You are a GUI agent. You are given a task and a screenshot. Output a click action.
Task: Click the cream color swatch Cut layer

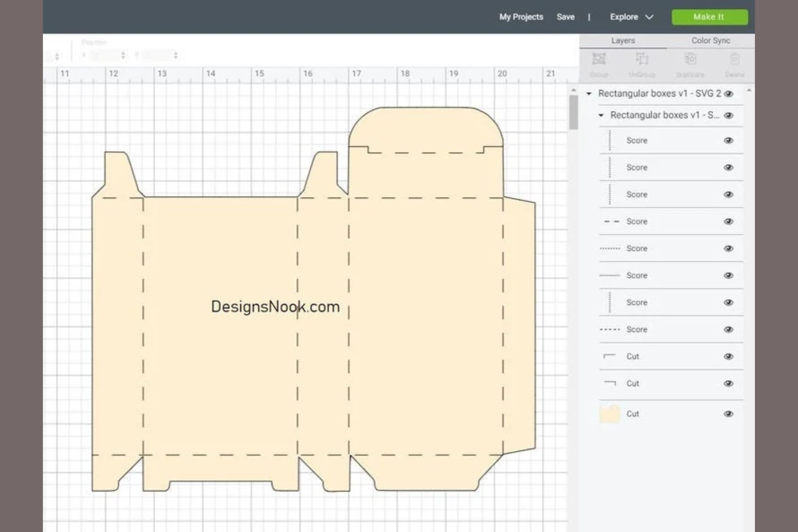click(x=610, y=414)
